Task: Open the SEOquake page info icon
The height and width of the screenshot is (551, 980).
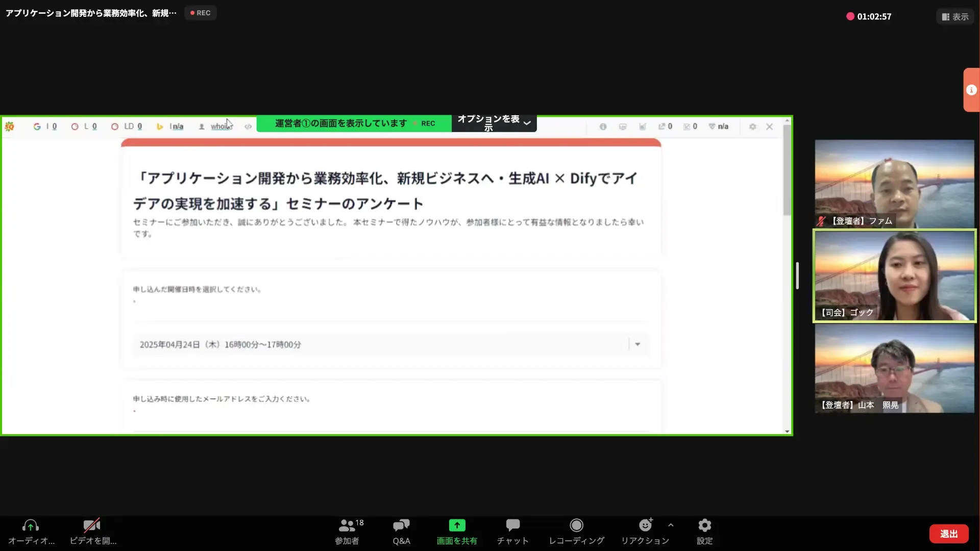Action: pyautogui.click(x=603, y=127)
